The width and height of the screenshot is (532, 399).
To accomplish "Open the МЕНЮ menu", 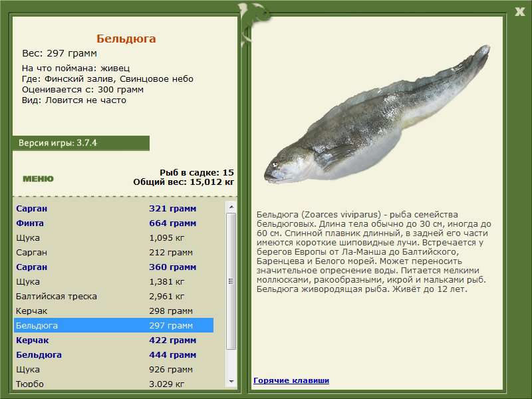I will (38, 179).
